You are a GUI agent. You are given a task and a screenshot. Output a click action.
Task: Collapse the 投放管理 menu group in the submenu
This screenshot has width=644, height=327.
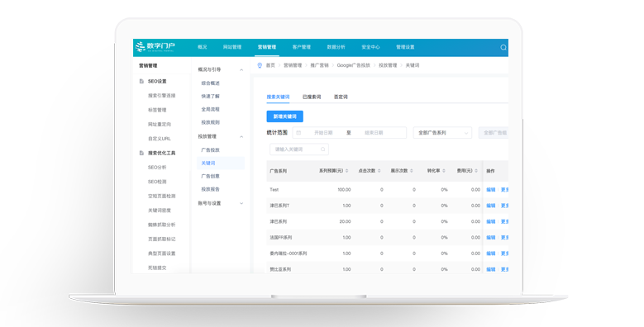[x=241, y=136]
